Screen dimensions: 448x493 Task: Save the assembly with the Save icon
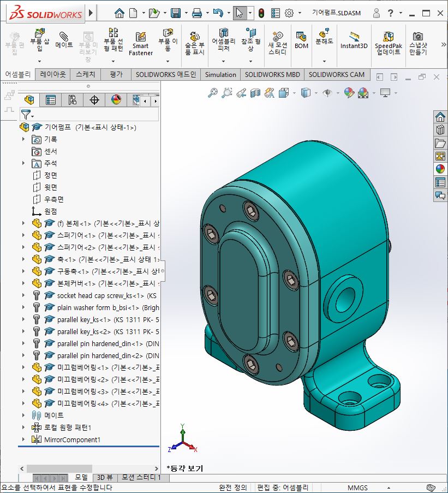176,13
